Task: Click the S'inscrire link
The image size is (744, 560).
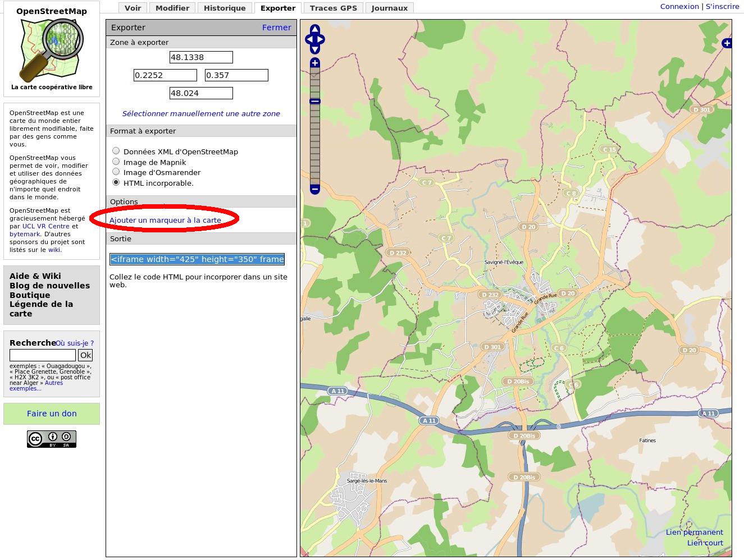Action: [x=722, y=7]
